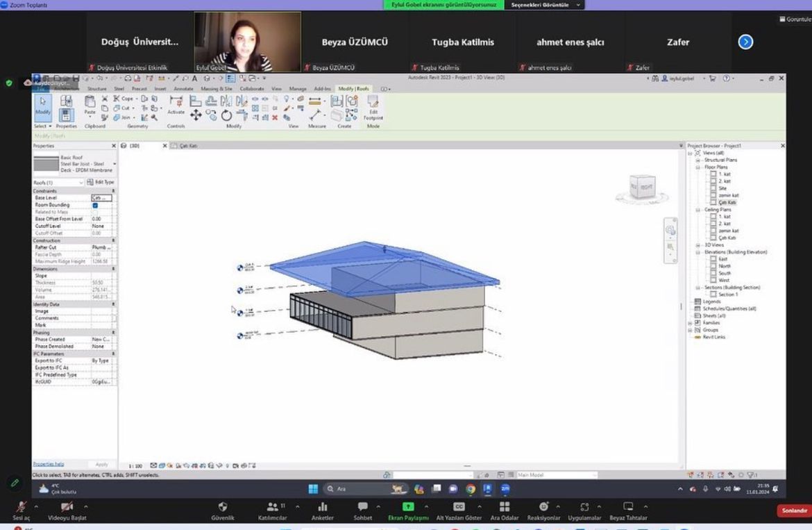The image size is (812, 530).
Task: Open Çatı Katı floor plan in Project Browser
Action: click(727, 203)
